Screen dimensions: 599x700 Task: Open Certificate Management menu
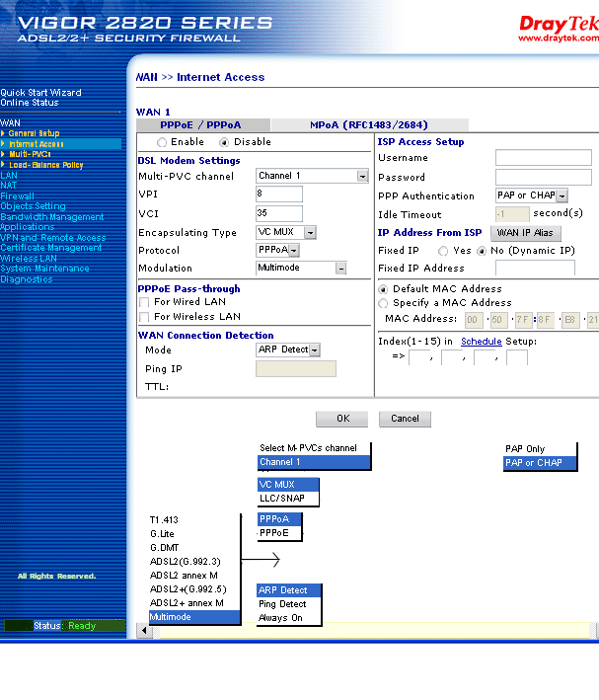pyautogui.click(x=51, y=248)
